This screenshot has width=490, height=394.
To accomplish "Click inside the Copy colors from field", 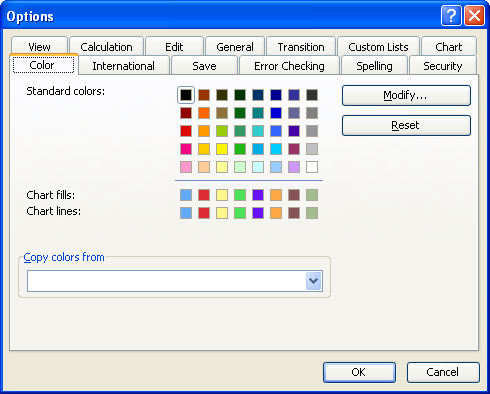I will coord(175,281).
